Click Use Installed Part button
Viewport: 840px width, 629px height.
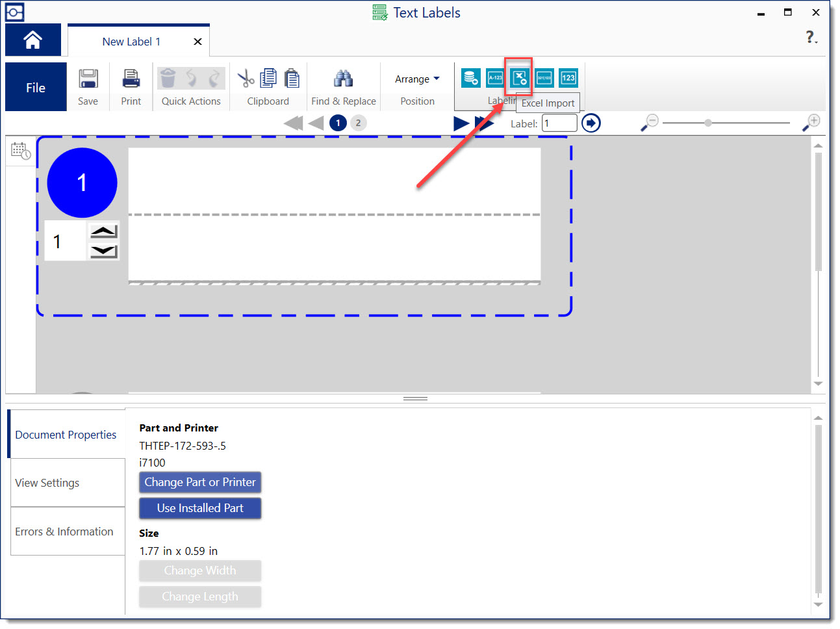tap(200, 508)
